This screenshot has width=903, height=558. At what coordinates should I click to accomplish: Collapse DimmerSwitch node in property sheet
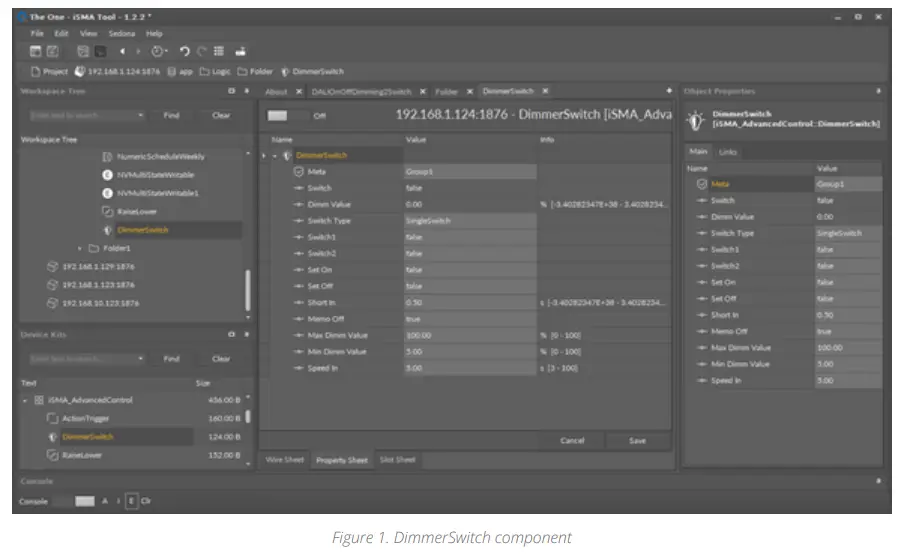pos(275,156)
